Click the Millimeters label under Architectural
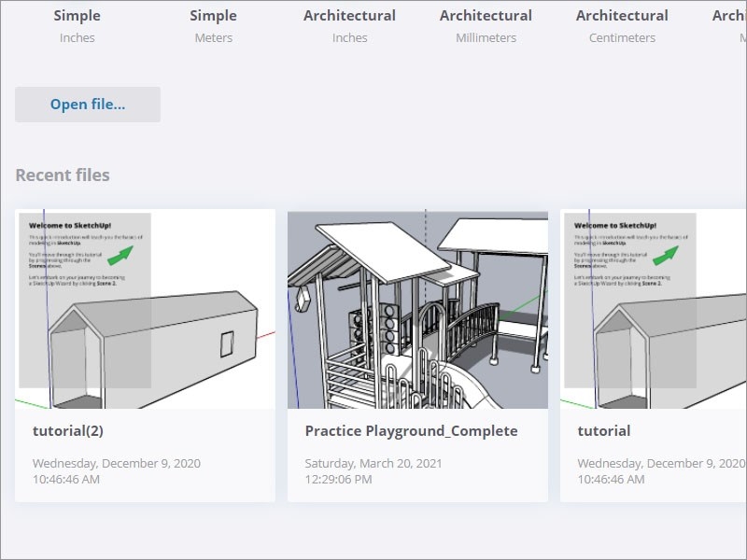This screenshot has height=560, width=747. [x=485, y=37]
